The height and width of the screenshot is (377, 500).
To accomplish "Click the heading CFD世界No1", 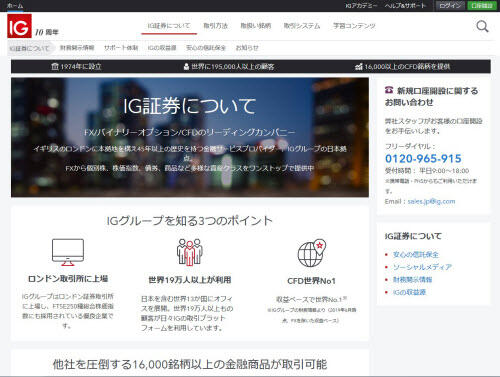I will pos(311,281).
